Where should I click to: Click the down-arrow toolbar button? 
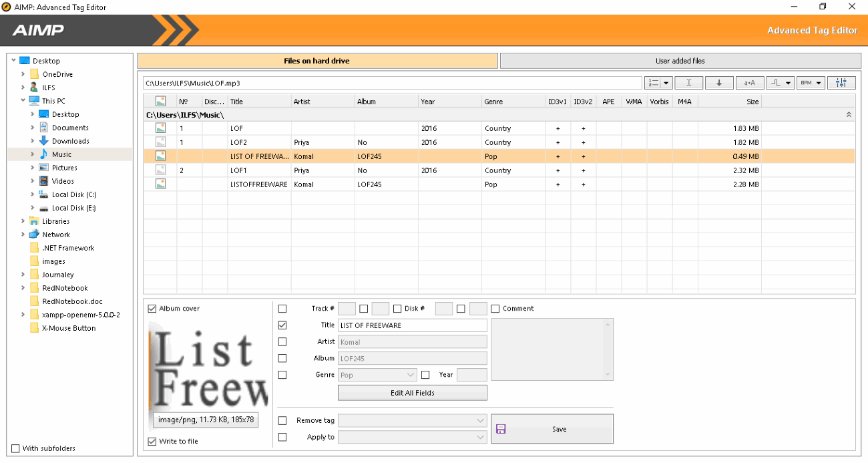point(719,83)
